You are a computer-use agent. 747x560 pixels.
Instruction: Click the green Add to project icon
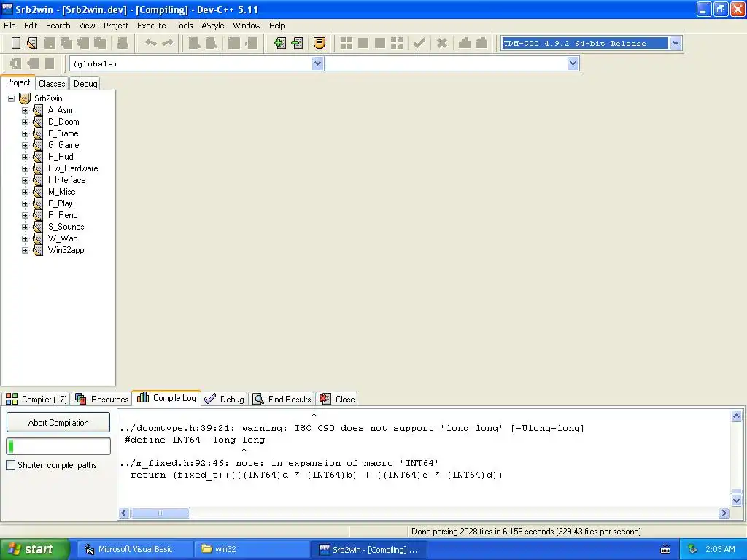280,43
